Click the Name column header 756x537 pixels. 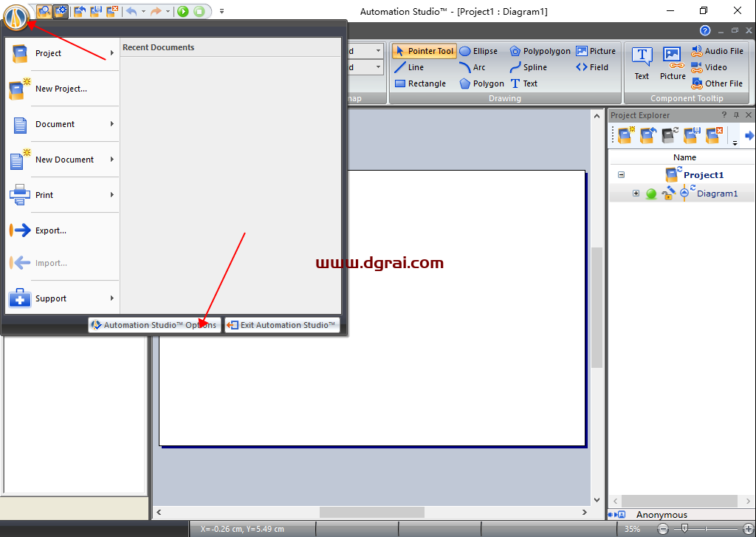684,157
